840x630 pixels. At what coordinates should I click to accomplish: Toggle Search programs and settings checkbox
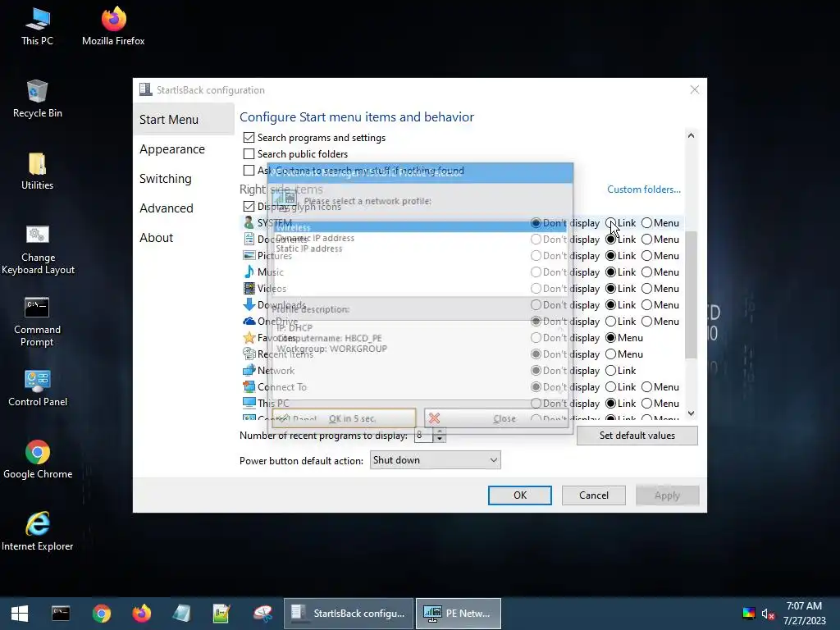249,138
